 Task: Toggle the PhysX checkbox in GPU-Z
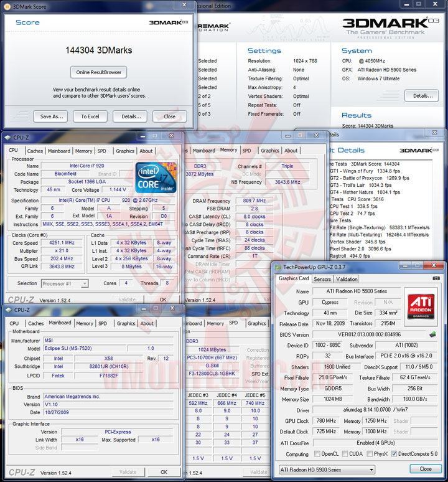tap(370, 454)
